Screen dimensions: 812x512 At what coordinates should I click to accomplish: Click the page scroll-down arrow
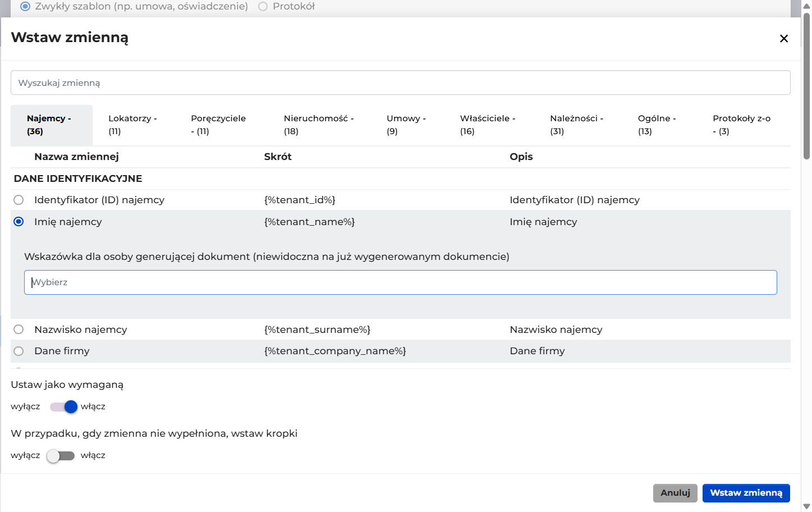(x=806, y=506)
